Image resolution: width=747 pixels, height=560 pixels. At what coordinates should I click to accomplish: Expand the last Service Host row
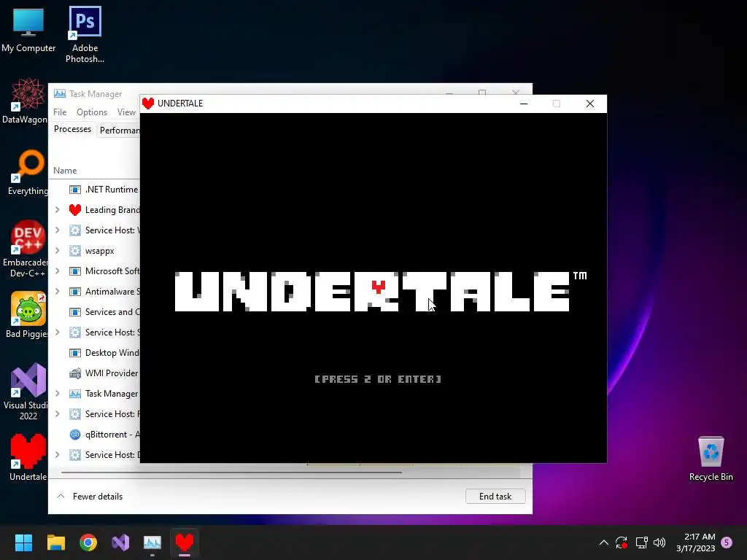point(57,455)
